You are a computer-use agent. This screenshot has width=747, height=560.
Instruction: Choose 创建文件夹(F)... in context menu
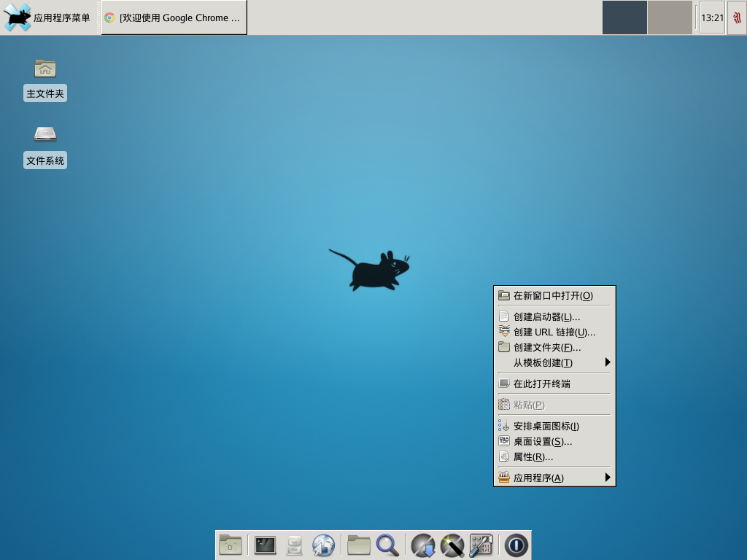(554, 347)
